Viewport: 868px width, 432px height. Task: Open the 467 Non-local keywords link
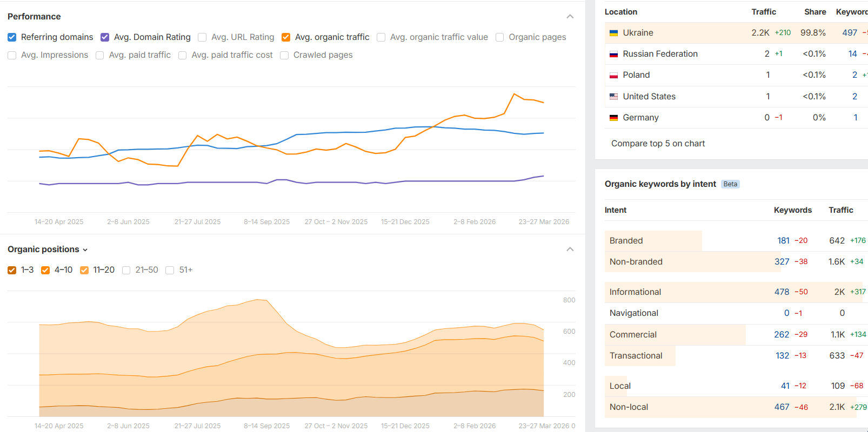782,407
